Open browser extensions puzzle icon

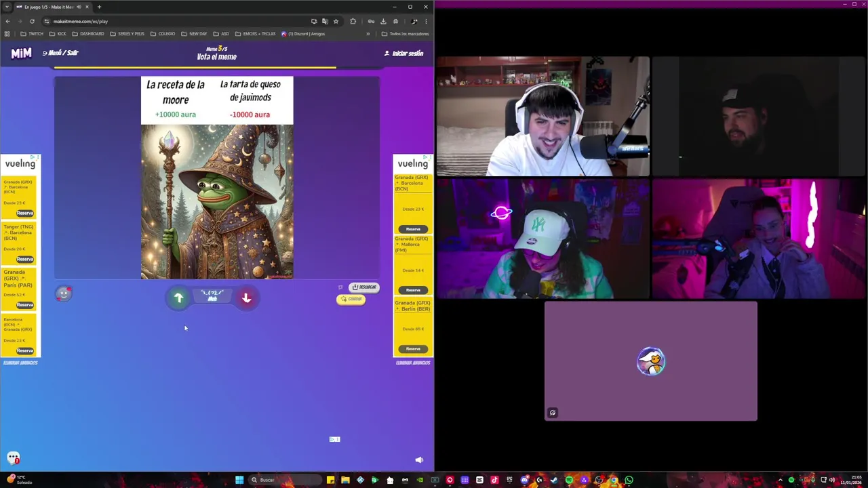click(x=353, y=21)
